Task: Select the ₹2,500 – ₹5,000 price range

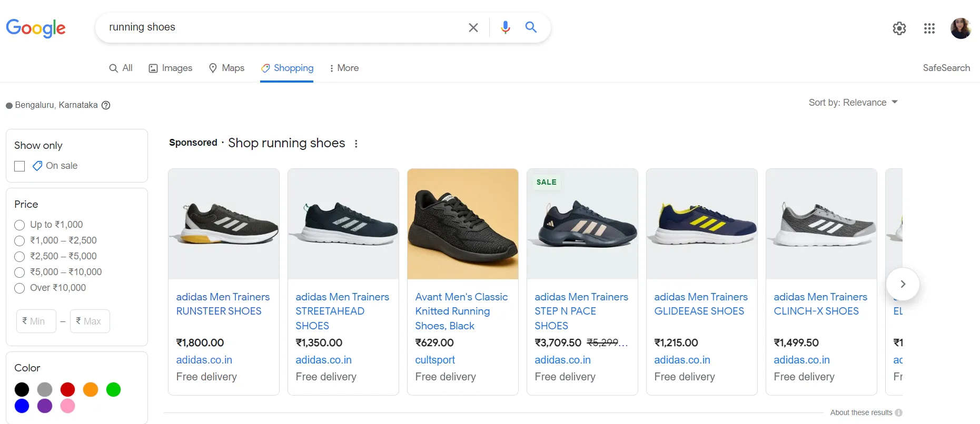Action: [19, 257]
